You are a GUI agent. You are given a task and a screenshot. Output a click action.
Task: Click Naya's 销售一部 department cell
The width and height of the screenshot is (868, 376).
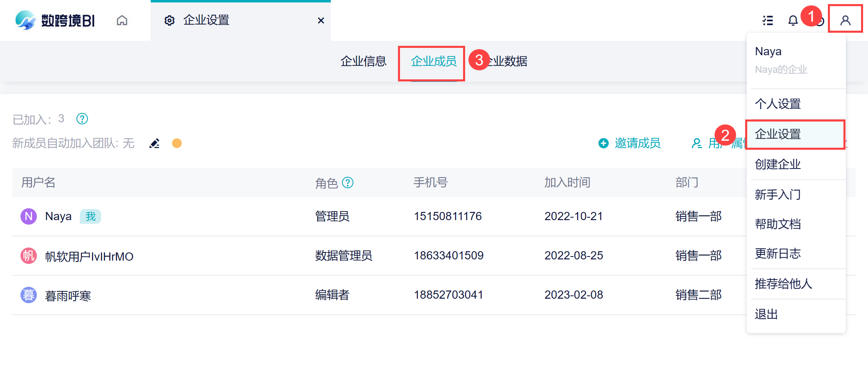(x=698, y=216)
